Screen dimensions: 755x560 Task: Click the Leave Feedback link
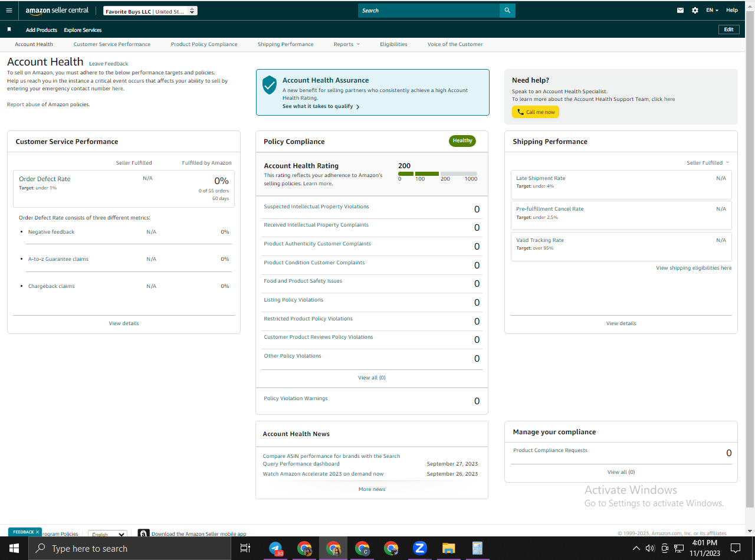pyautogui.click(x=109, y=64)
